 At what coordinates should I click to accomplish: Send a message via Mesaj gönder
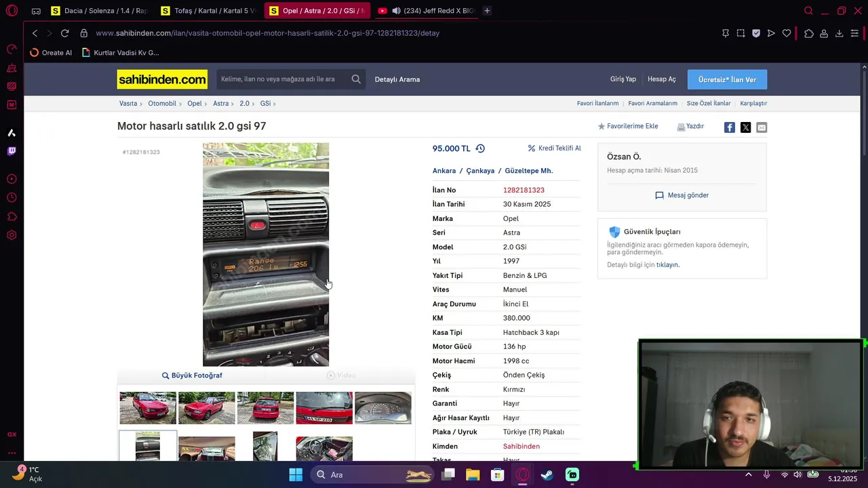pyautogui.click(x=682, y=195)
